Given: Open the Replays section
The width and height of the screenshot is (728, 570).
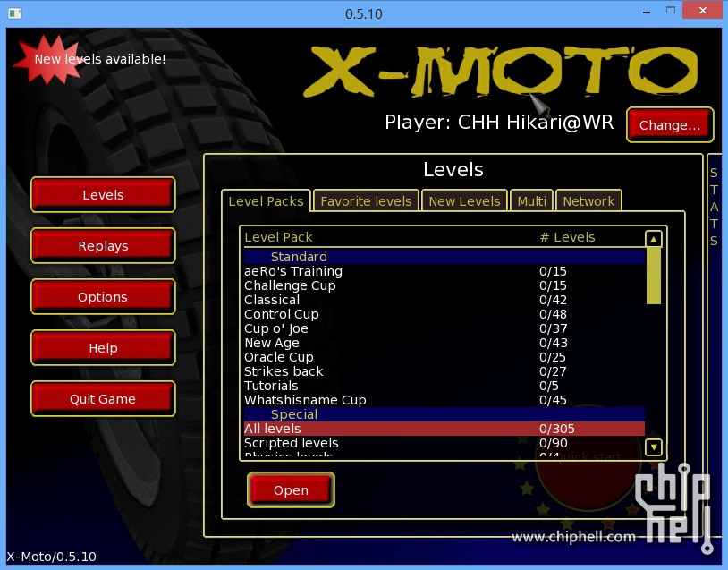Looking at the screenshot, I should pyautogui.click(x=103, y=246).
